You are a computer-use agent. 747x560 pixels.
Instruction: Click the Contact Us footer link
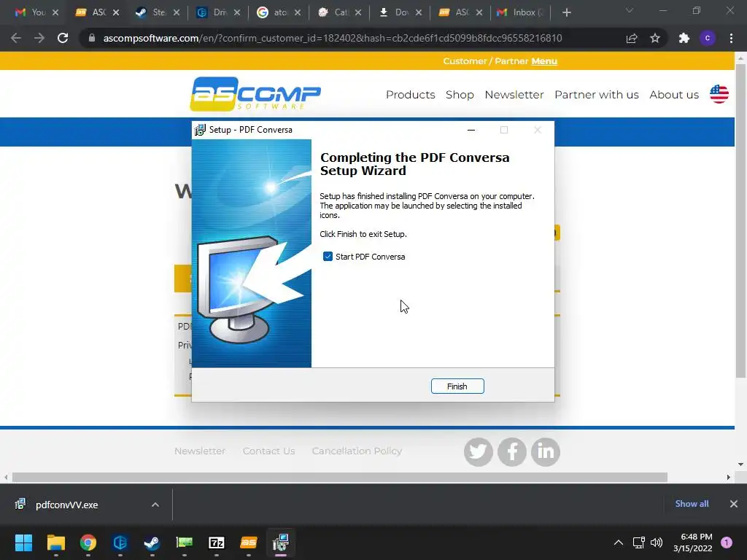[268, 451]
